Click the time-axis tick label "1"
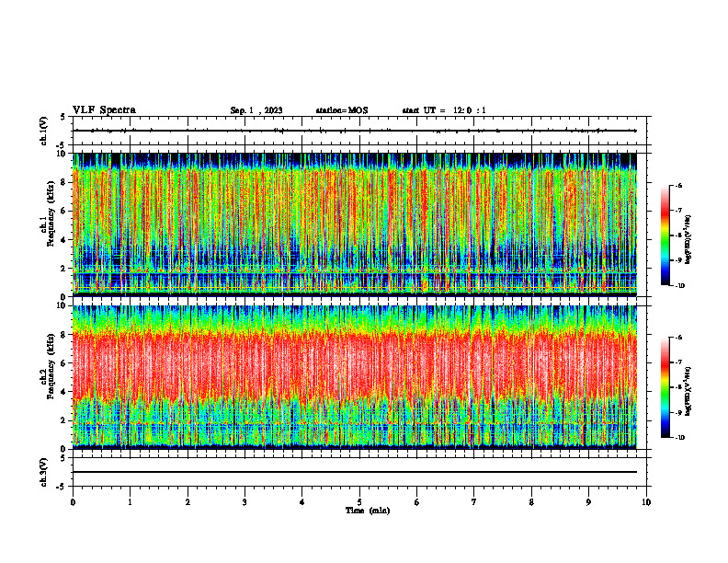Viewport: 728px width, 563px height. pyautogui.click(x=130, y=502)
